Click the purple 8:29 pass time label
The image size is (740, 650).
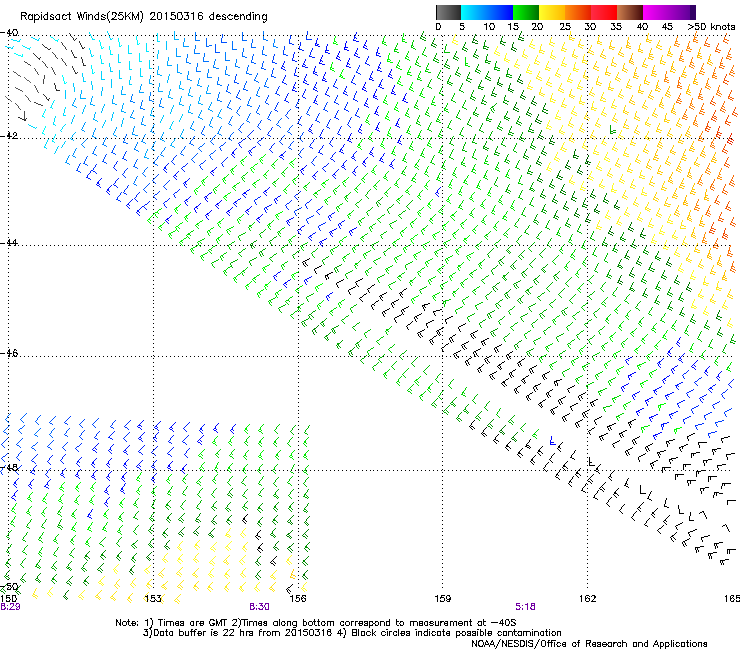coord(10,607)
